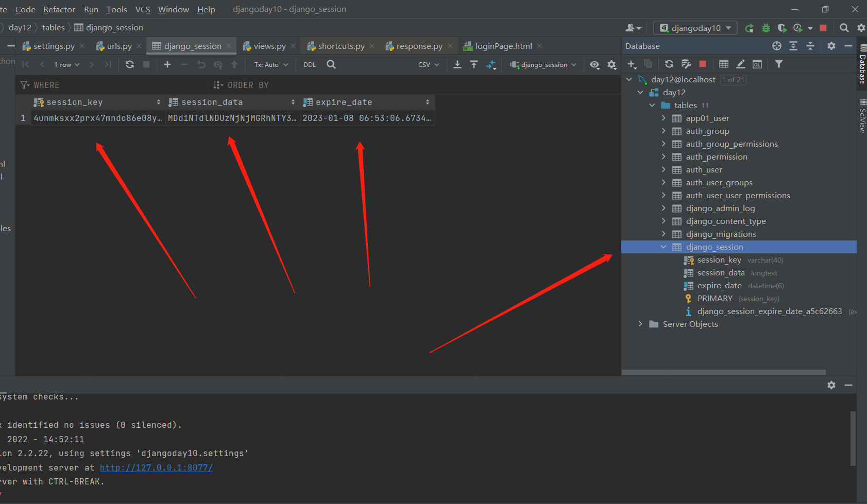This screenshot has width=867, height=504.
Task: Open the CSV data extractor dropdown
Action: 429,64
